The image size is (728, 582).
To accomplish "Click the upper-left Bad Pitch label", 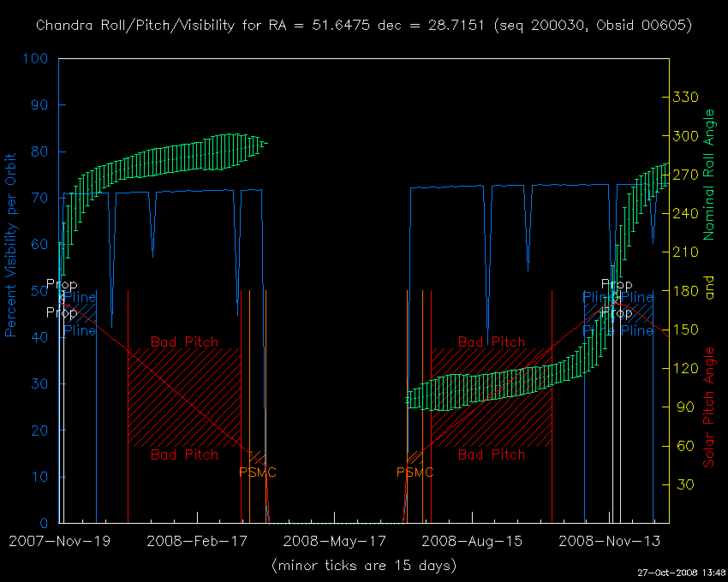I will pos(184,341).
